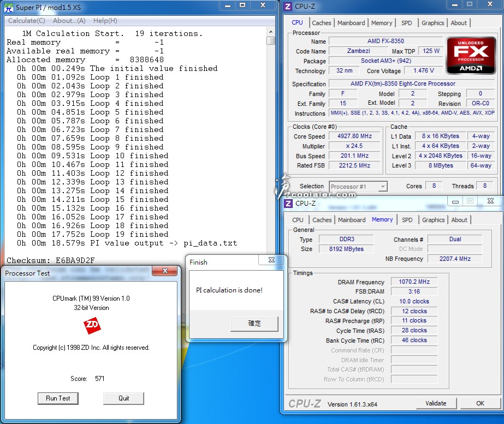Click the Bus Speed 201.1 MHz value
The image size is (504, 424).
354,156
